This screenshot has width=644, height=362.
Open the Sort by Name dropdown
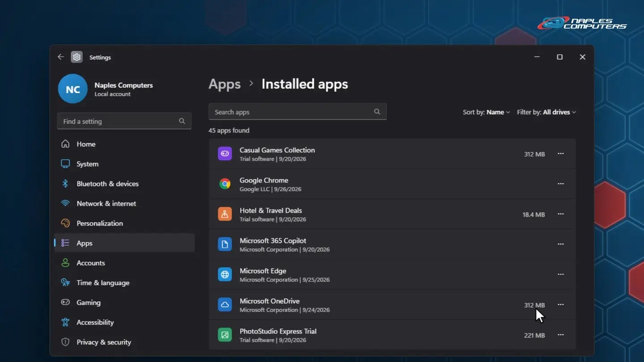tap(486, 112)
